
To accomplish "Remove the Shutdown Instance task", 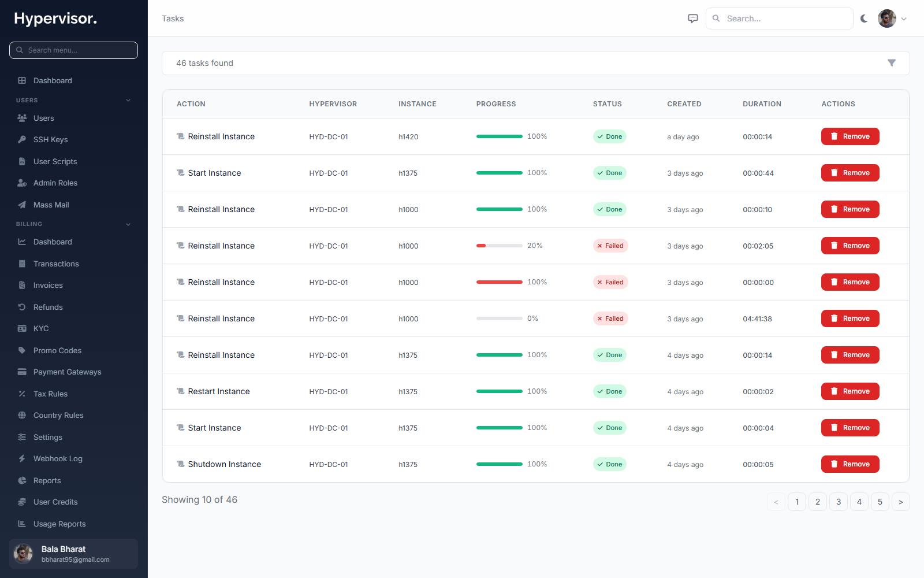I will pyautogui.click(x=850, y=464).
